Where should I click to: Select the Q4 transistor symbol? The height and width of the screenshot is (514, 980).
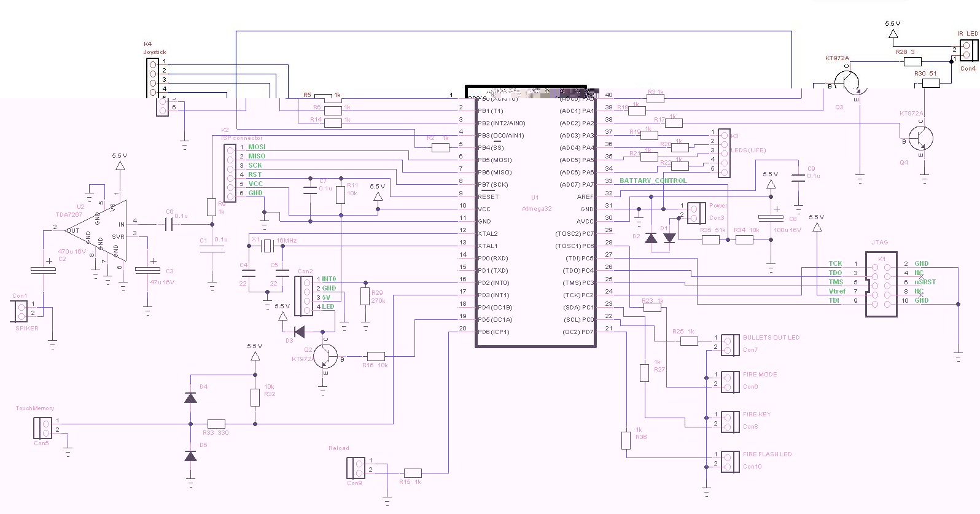click(920, 139)
